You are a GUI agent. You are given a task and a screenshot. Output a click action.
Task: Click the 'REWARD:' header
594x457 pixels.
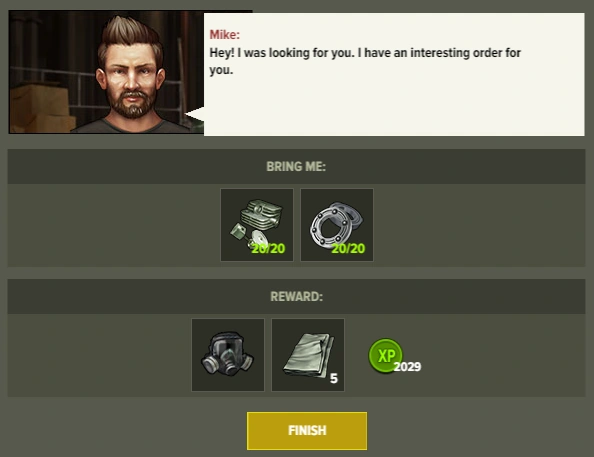(x=297, y=296)
